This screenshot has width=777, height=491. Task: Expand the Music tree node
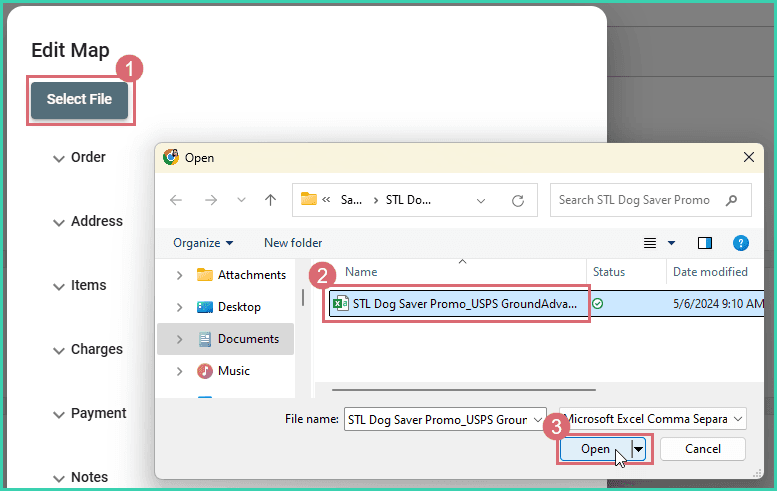pyautogui.click(x=180, y=371)
